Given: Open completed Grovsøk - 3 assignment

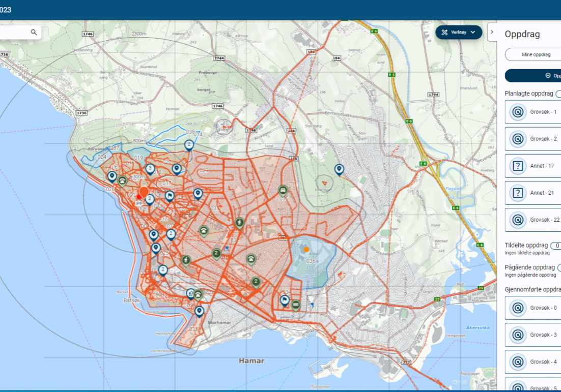Looking at the screenshot, I should coord(532,335).
